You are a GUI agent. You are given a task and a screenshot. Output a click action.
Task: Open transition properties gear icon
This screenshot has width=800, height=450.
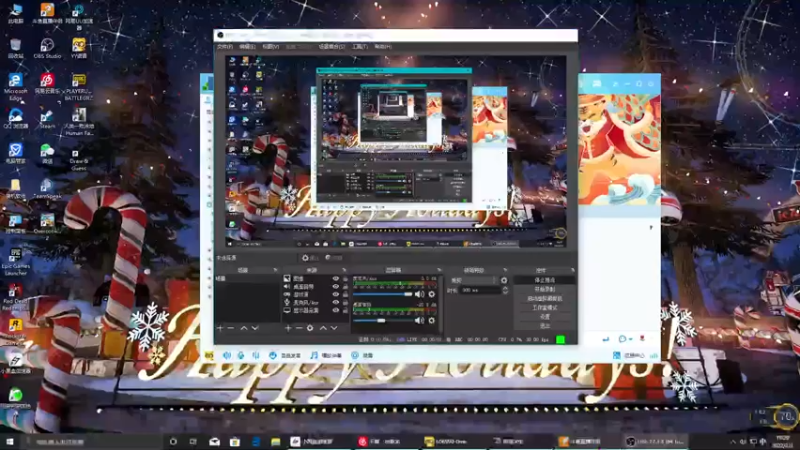(x=504, y=280)
